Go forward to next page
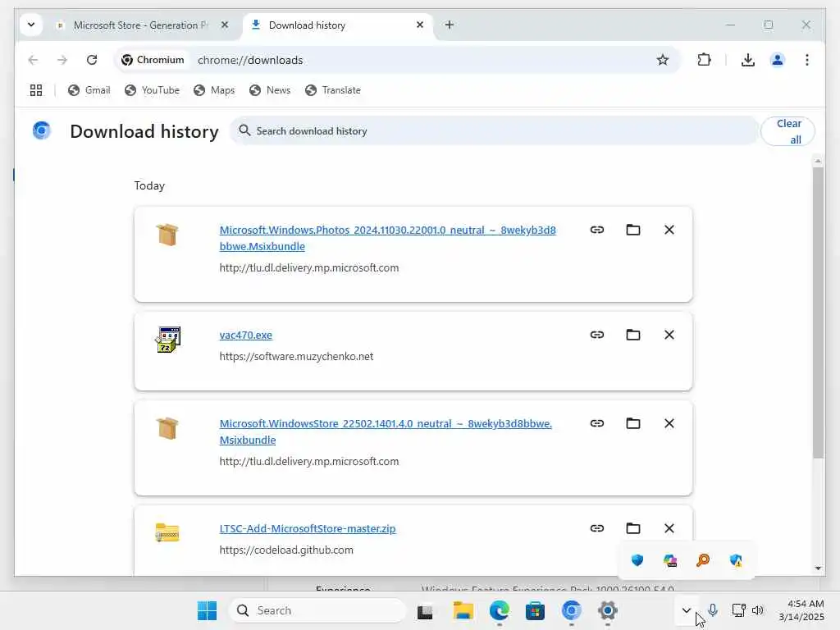Viewport: 840px width, 630px height. click(62, 60)
